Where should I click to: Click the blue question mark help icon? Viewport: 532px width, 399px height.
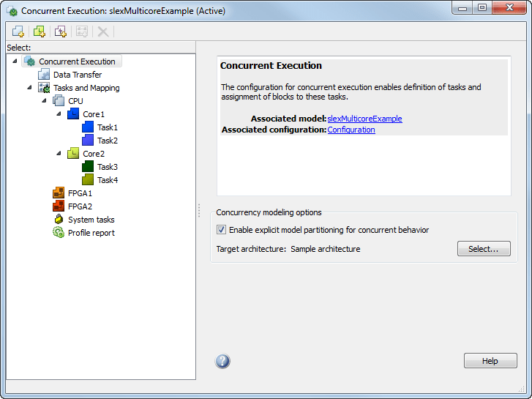[x=222, y=361]
